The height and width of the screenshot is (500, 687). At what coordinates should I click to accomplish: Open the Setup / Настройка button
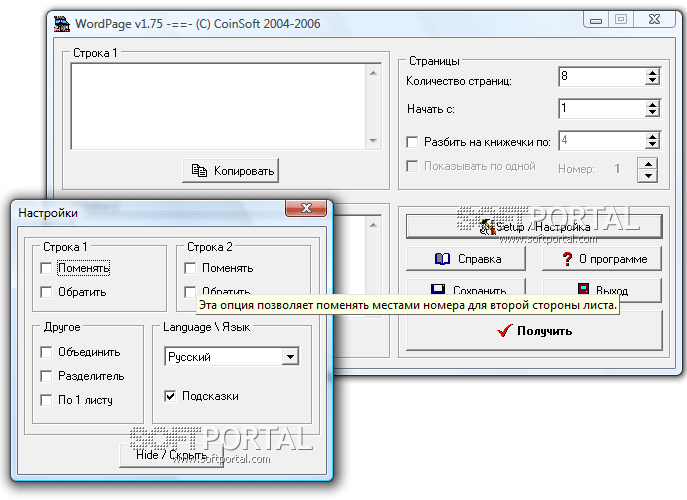point(534,227)
